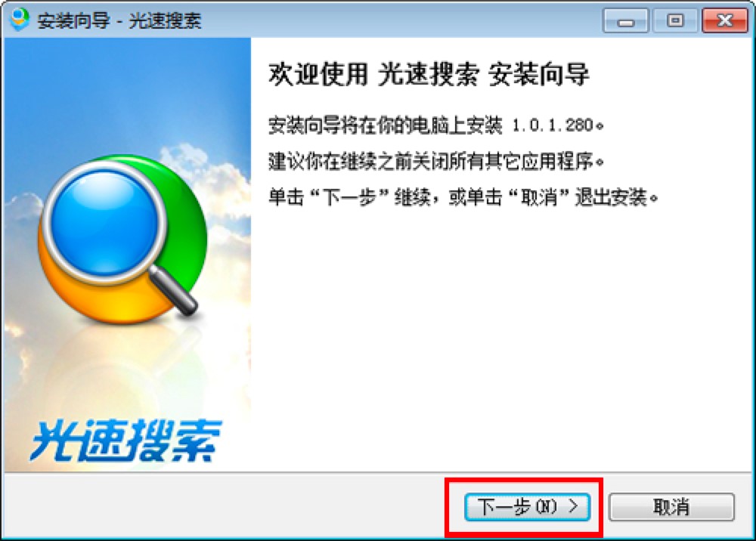Click the 取消 cancel button
Viewport: 756px width, 541px height.
click(x=671, y=507)
